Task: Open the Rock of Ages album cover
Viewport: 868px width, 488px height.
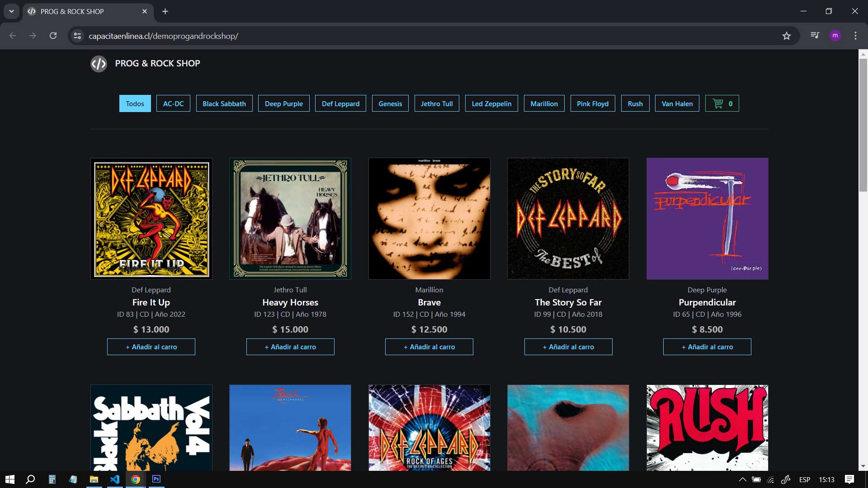Action: coord(429,427)
